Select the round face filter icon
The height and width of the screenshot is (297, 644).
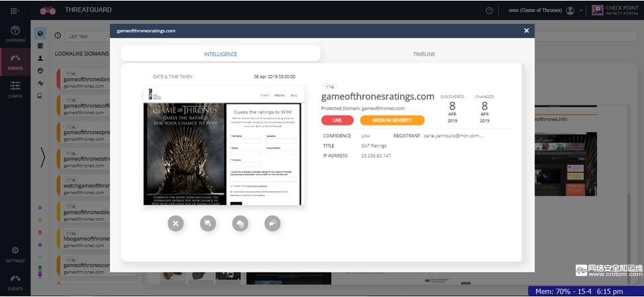tap(40, 71)
